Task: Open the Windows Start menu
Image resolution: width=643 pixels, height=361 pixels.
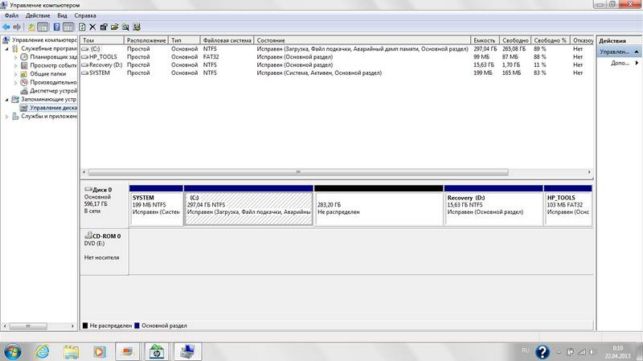Action: point(12,352)
